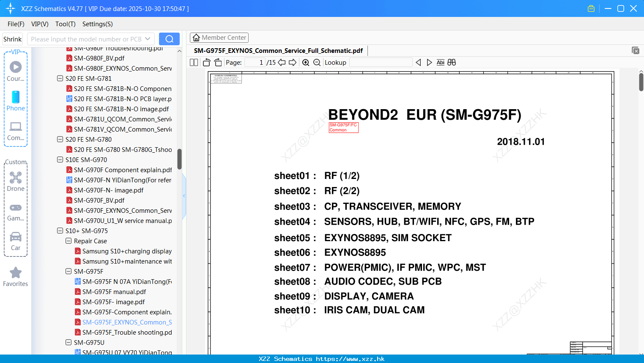Collapse the side panel with the handle
The image size is (644, 363).
(x=184, y=196)
